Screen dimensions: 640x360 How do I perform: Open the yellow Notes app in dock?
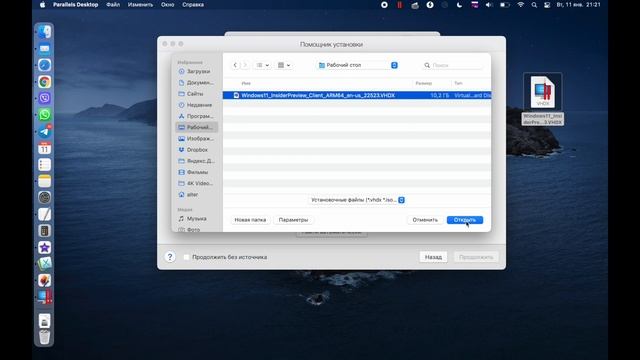click(44, 181)
